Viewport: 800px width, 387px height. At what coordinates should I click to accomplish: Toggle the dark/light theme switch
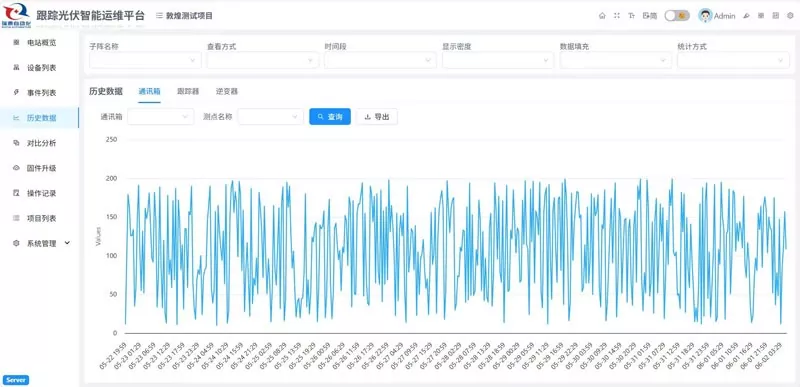coord(677,16)
